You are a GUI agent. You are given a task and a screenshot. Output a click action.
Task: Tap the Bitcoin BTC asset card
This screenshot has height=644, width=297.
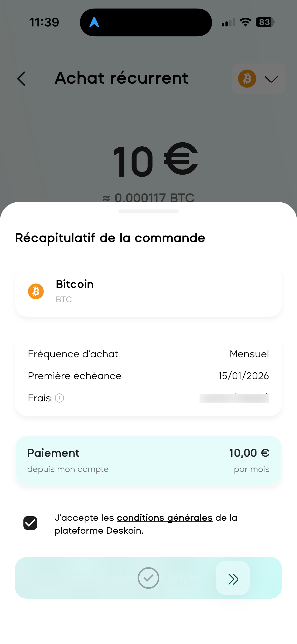point(148,292)
